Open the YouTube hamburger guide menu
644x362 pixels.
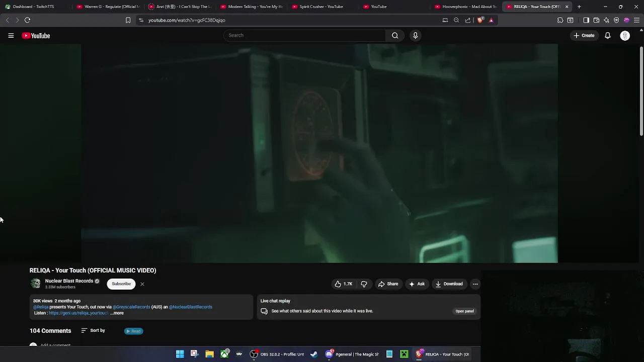[11, 36]
